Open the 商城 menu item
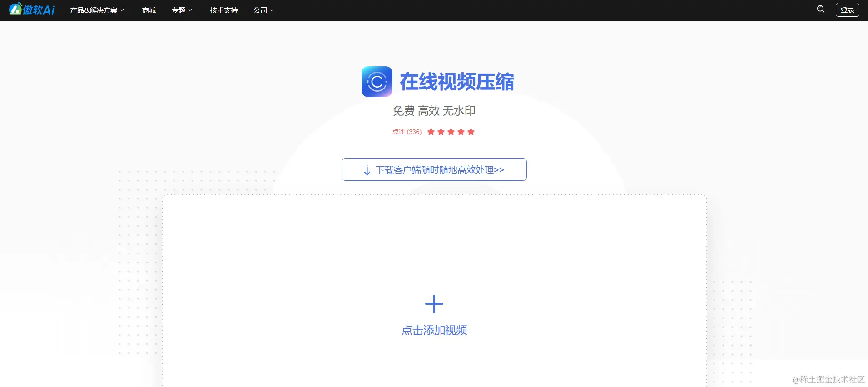The width and height of the screenshot is (868, 387). tap(149, 10)
